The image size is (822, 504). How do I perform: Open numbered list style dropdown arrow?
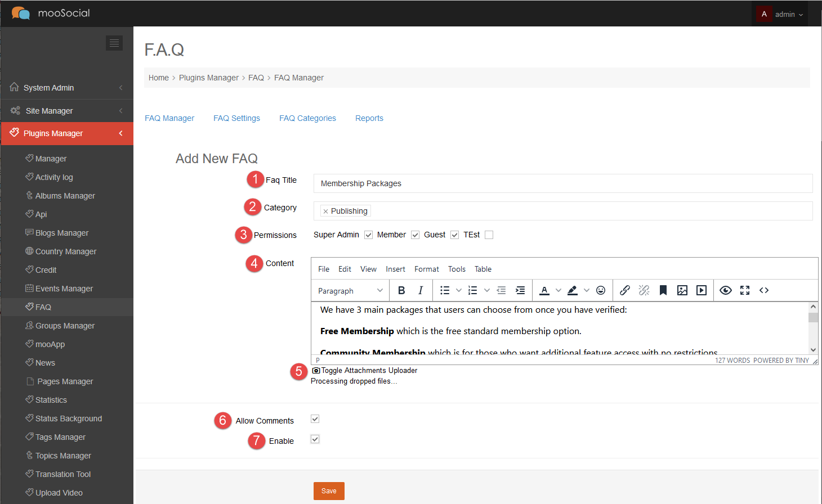tap(487, 290)
